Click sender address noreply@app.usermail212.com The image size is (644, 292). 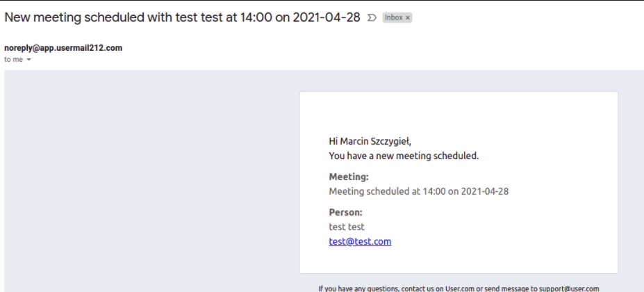coord(63,48)
